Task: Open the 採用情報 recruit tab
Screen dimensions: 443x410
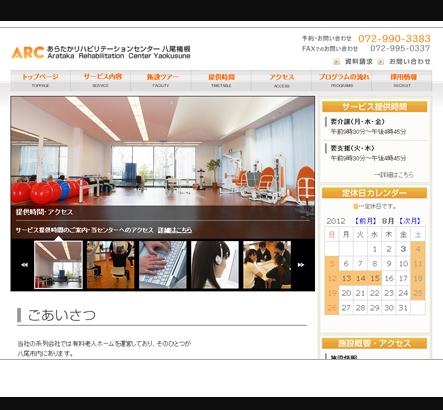Action: (x=402, y=80)
